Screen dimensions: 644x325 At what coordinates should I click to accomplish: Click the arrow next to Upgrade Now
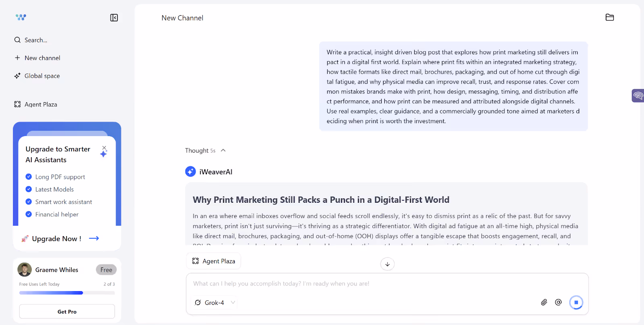point(94,239)
